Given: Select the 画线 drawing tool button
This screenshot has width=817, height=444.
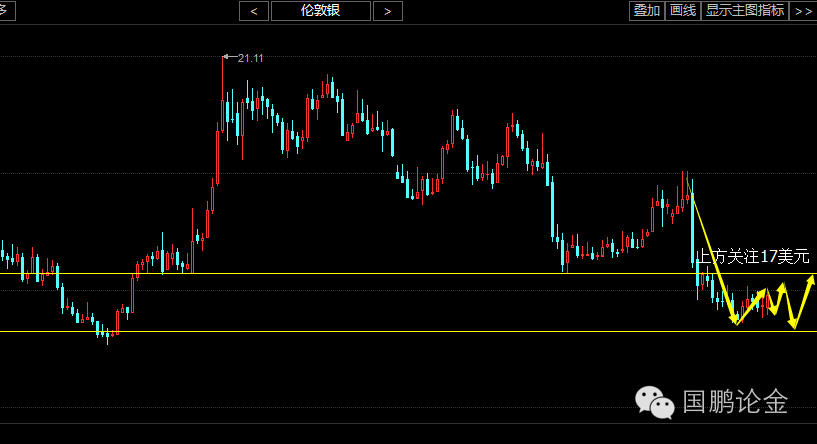Looking at the screenshot, I should coord(683,11).
